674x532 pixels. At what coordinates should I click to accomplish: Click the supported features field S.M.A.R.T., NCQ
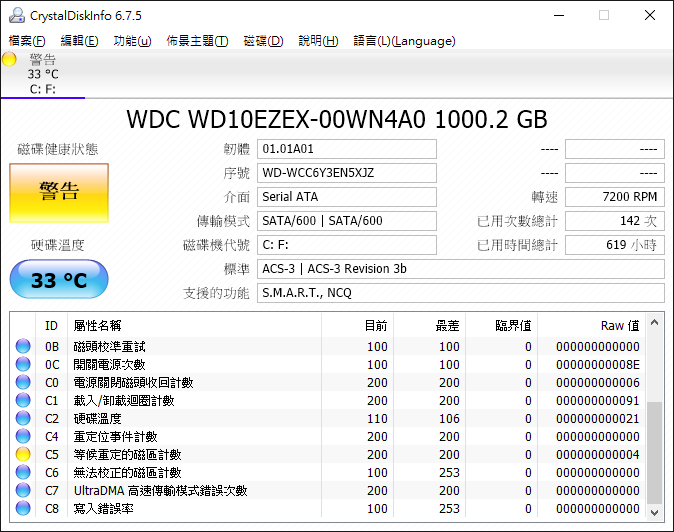[x=461, y=293]
